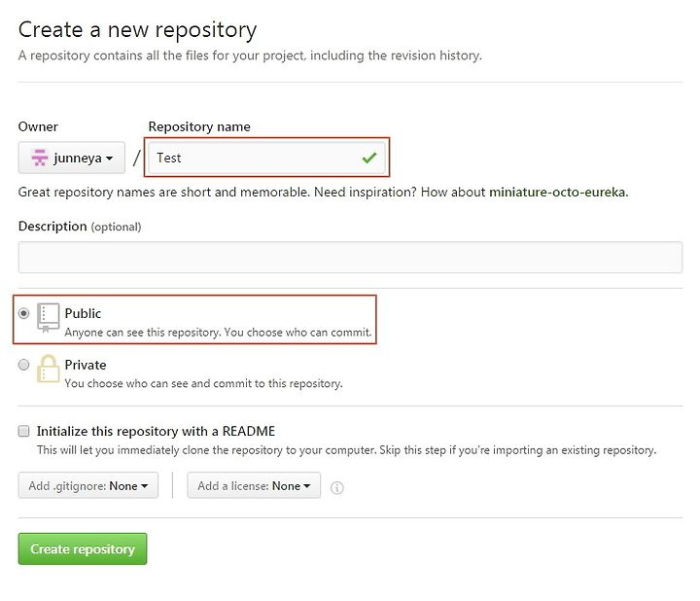Image resolution: width=700 pixels, height=601 pixels.
Task: Use the miniature-octo-eureka name suggestion
Action: [558, 192]
